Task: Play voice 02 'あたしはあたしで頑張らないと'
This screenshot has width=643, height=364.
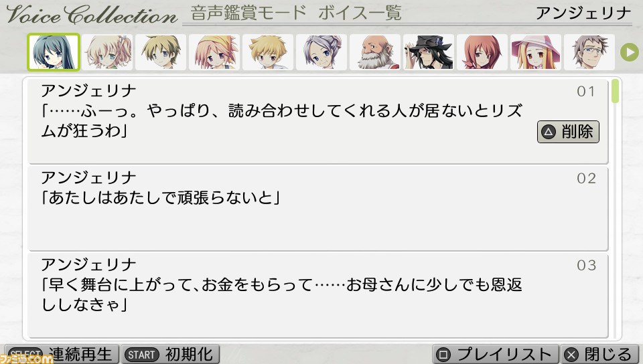Action: point(317,208)
